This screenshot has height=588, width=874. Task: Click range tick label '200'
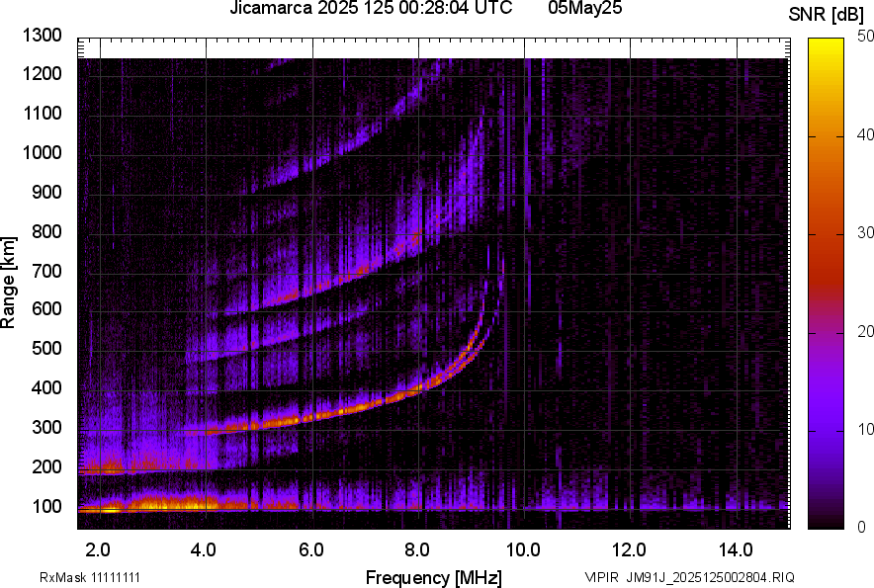[x=46, y=467]
